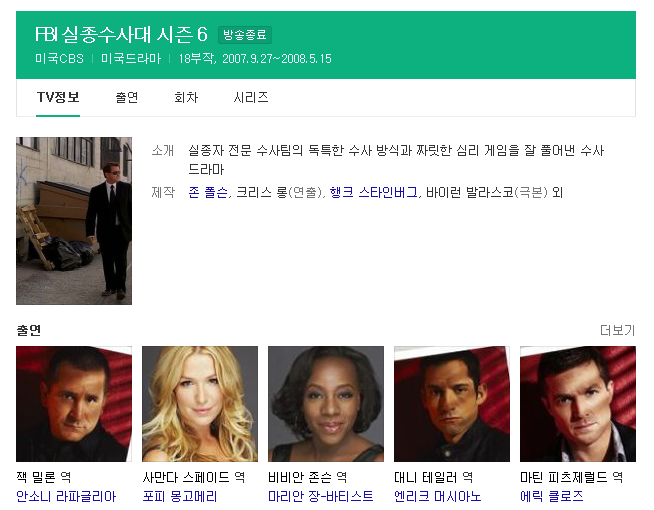Viewport: 654px width, 510px height.
Task: Open the 시리즈 tab
Action: pos(251,98)
